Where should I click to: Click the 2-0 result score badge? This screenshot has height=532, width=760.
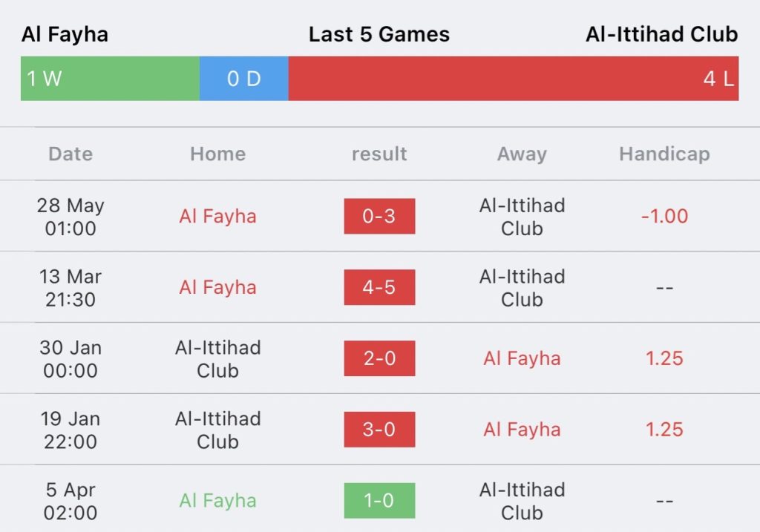379,359
